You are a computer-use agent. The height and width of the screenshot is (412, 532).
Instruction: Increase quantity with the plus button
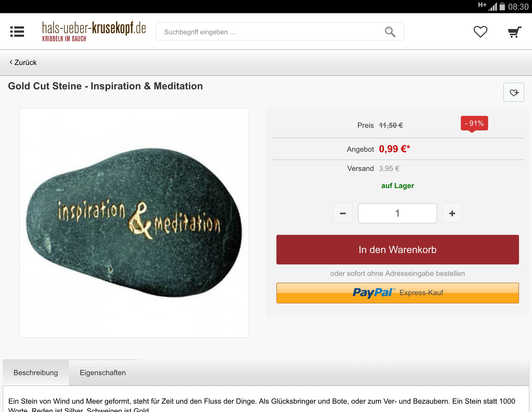click(x=452, y=213)
